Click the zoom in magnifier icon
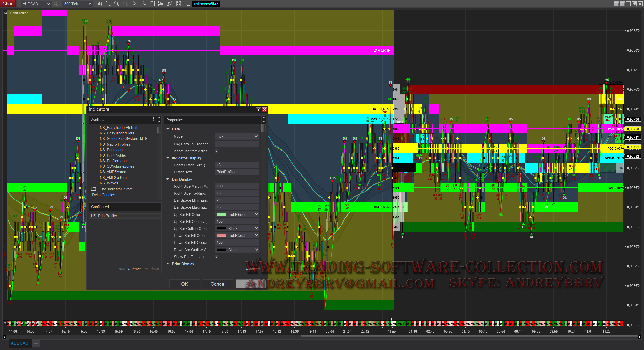 117,4
